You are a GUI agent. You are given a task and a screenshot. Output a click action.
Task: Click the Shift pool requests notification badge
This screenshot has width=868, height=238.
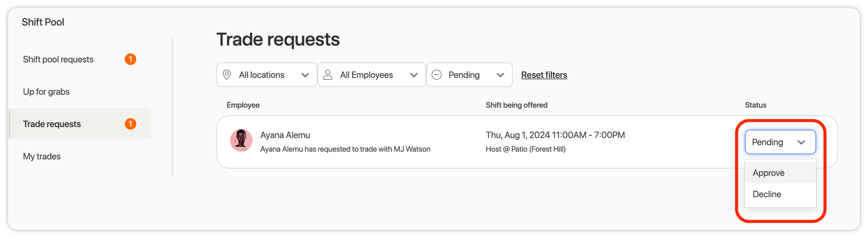tap(131, 59)
